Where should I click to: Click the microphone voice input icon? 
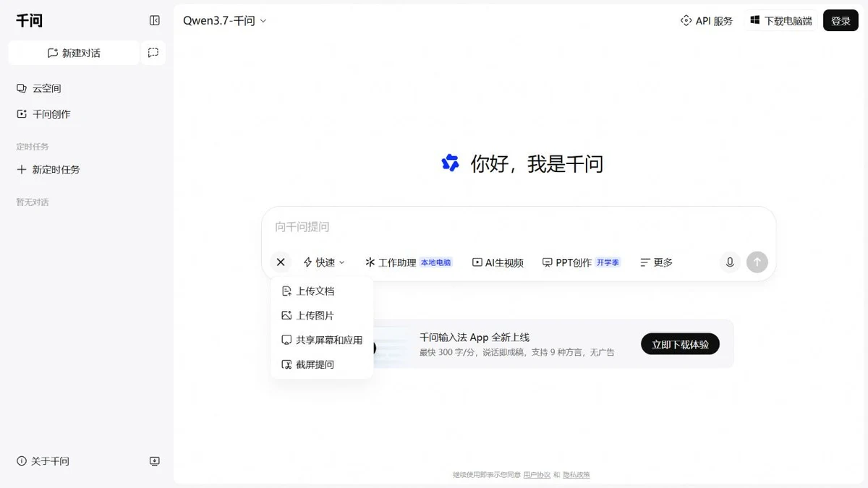[730, 262]
